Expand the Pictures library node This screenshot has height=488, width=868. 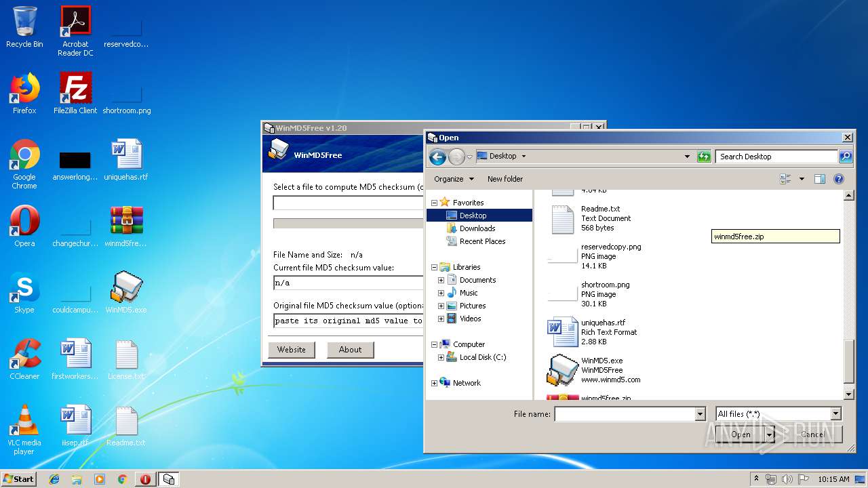pos(441,306)
